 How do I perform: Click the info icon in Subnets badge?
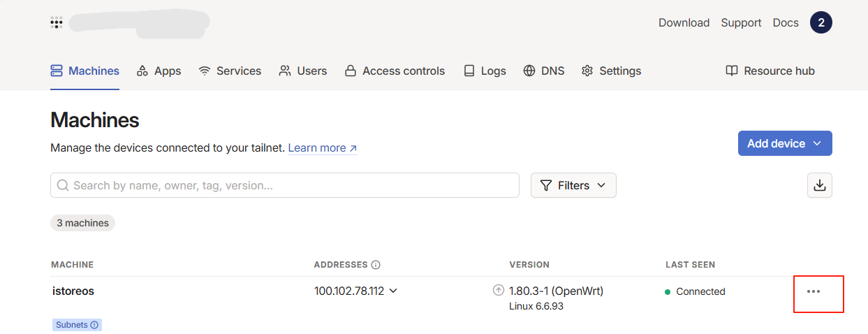94,325
